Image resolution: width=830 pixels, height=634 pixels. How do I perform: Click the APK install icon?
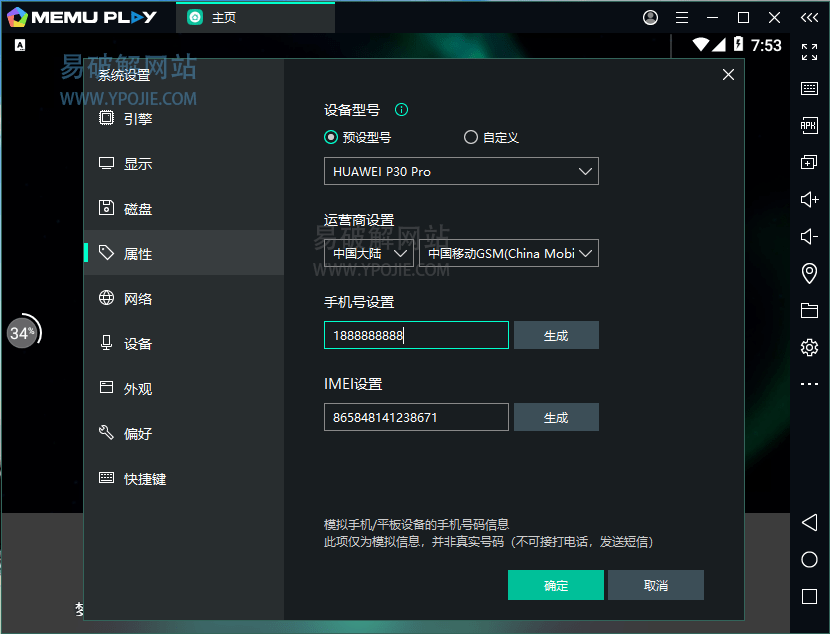pyautogui.click(x=809, y=125)
